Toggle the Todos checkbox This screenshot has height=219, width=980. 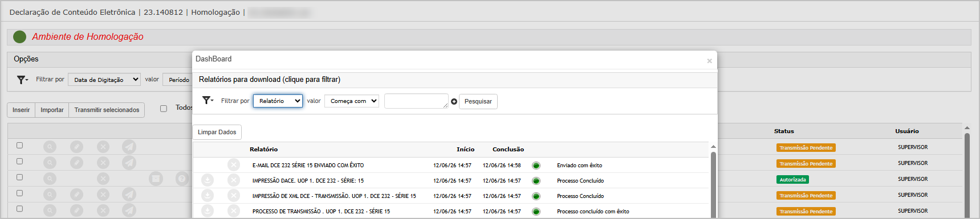[x=164, y=109]
